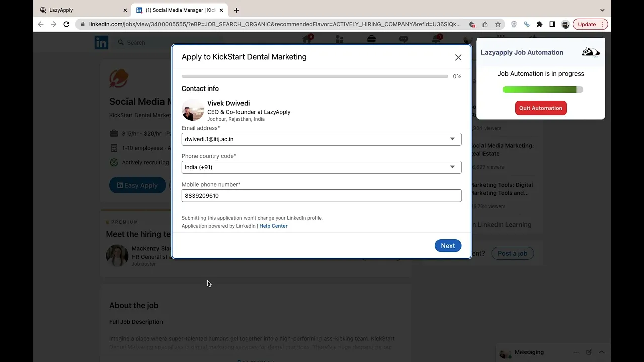Open LinkedIn Jobs briefcase icon

click(x=371, y=39)
